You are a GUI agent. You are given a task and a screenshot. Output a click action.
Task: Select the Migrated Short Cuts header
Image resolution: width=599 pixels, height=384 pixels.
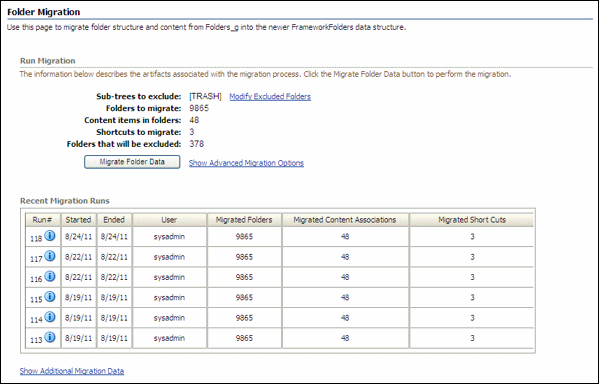click(x=472, y=220)
